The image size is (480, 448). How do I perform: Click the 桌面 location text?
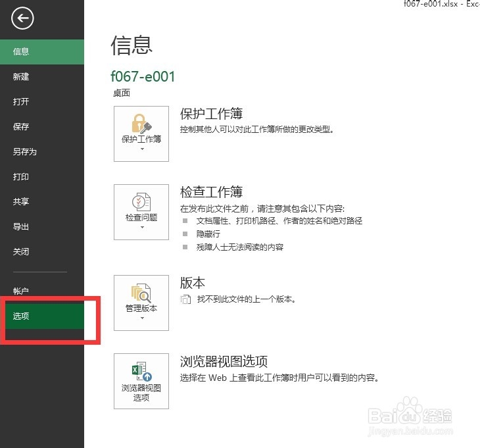click(x=122, y=93)
